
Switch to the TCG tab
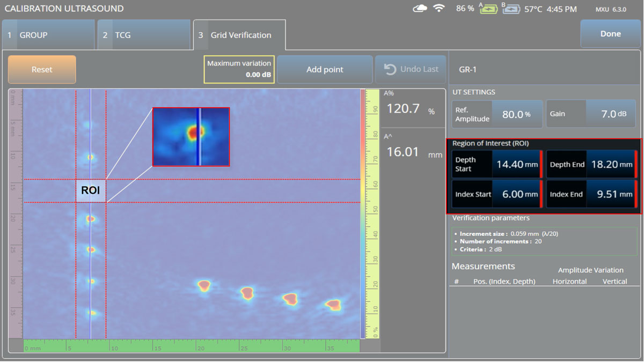point(143,35)
